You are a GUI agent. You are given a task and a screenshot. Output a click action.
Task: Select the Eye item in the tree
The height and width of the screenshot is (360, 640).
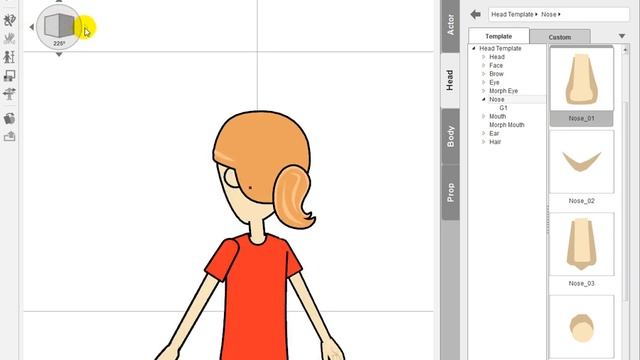pyautogui.click(x=494, y=82)
